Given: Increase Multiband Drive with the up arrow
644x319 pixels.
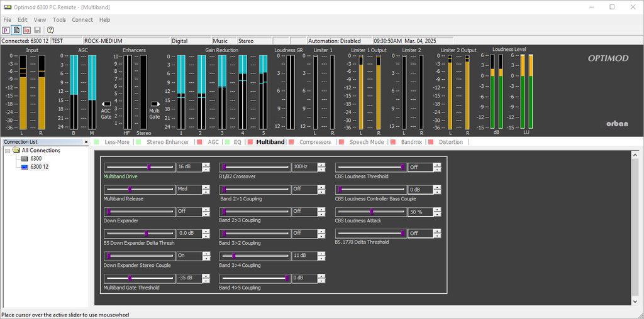Looking at the screenshot, I should [206, 165].
